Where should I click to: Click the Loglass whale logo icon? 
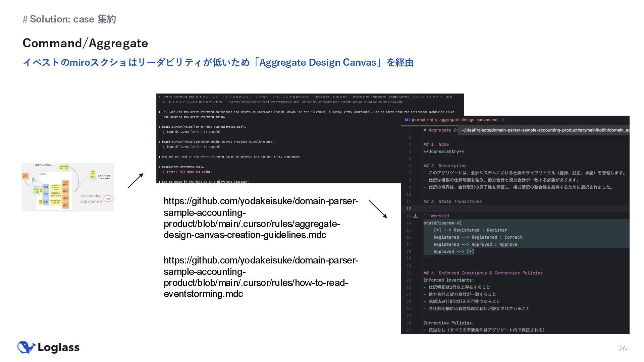click(26, 348)
